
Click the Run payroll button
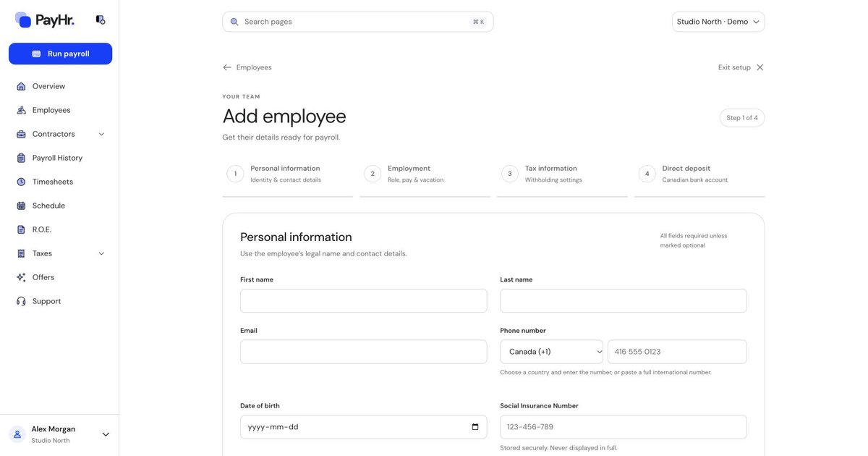(60, 54)
